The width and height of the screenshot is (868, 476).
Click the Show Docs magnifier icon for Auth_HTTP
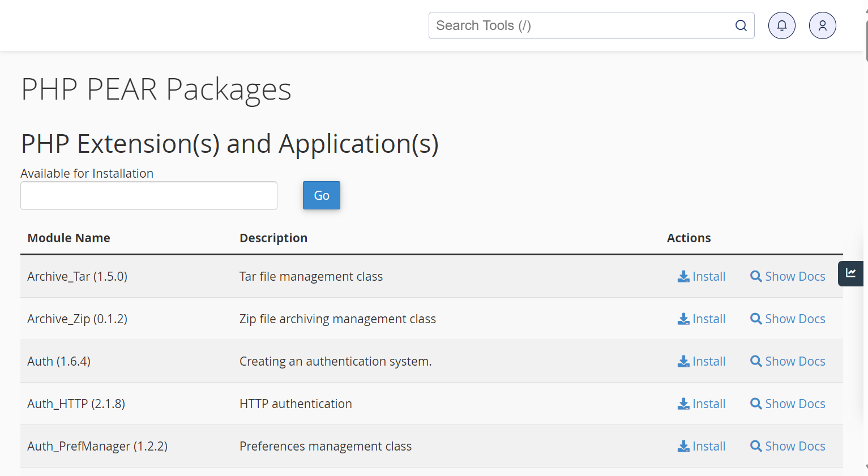(x=756, y=404)
